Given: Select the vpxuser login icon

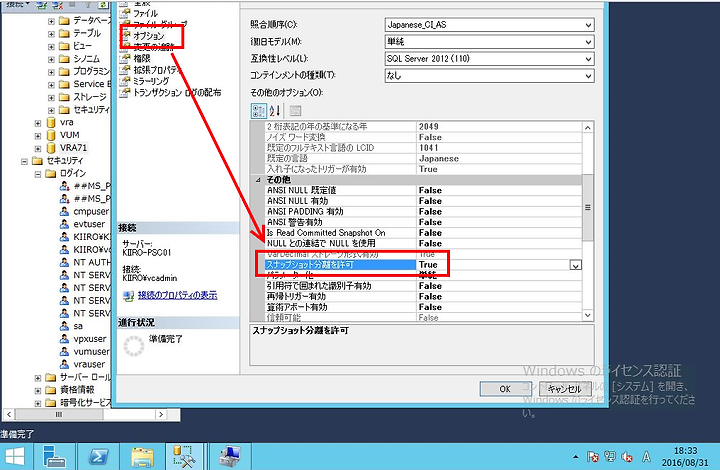Looking at the screenshot, I should click(x=64, y=339).
